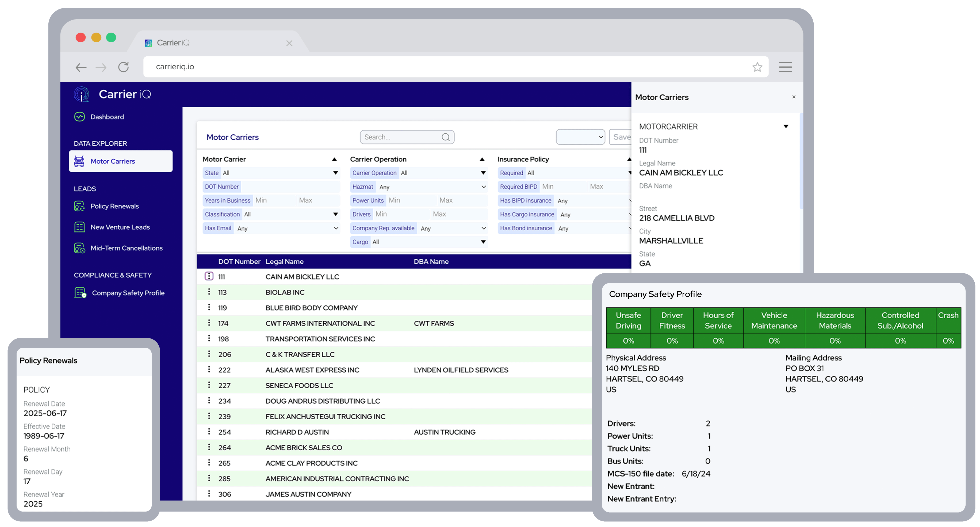Viewport: 980px width, 527px height.
Task: Close the Motor Carriers detail panel
Action: pos(794,97)
